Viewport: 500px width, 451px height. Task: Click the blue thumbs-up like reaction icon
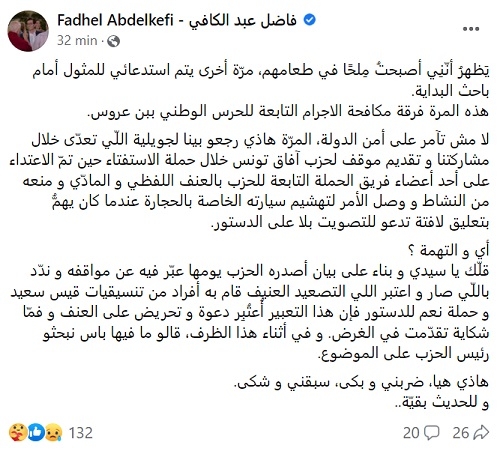(35, 433)
